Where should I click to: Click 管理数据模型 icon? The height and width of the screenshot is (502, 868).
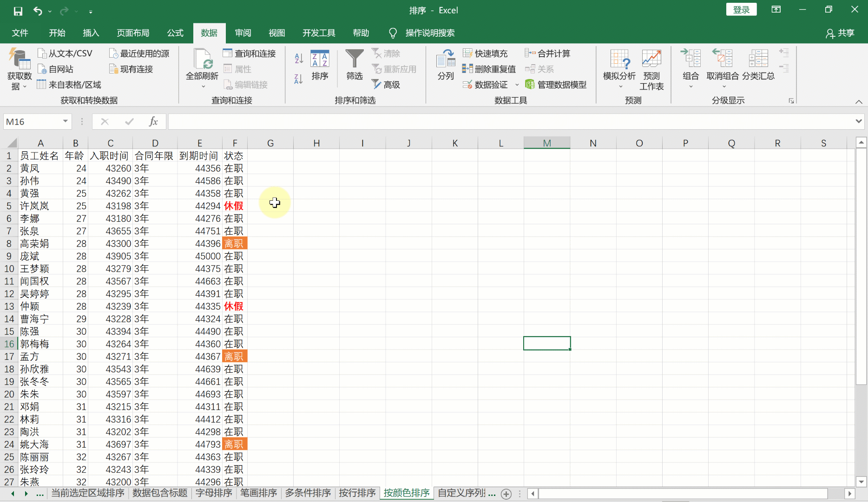[x=556, y=85]
